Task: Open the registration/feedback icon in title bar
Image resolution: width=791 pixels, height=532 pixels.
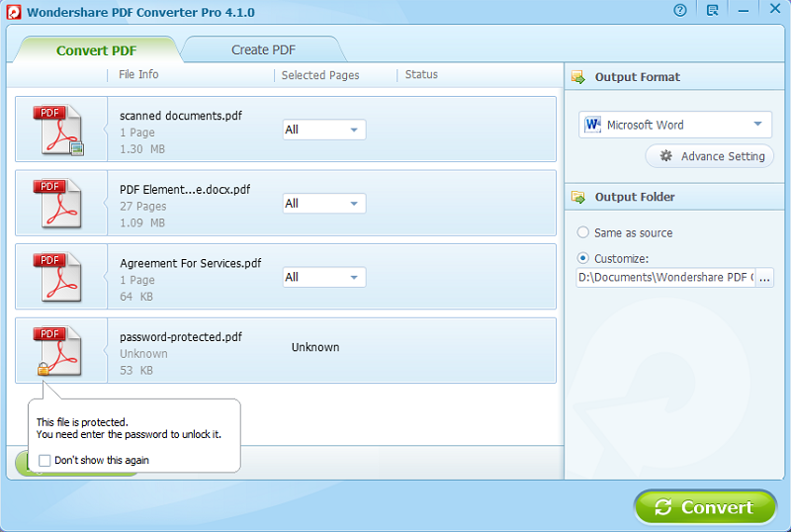Action: pos(712,10)
